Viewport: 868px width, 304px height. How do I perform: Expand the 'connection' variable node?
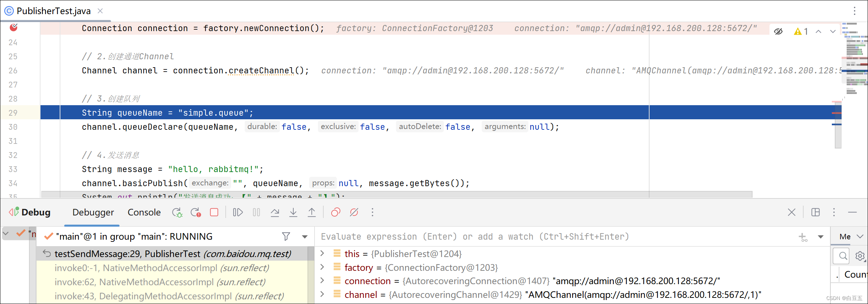[x=322, y=281]
